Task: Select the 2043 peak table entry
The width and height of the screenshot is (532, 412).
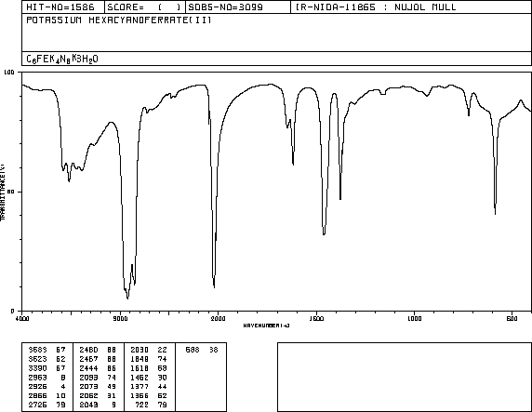Action: pos(98,405)
